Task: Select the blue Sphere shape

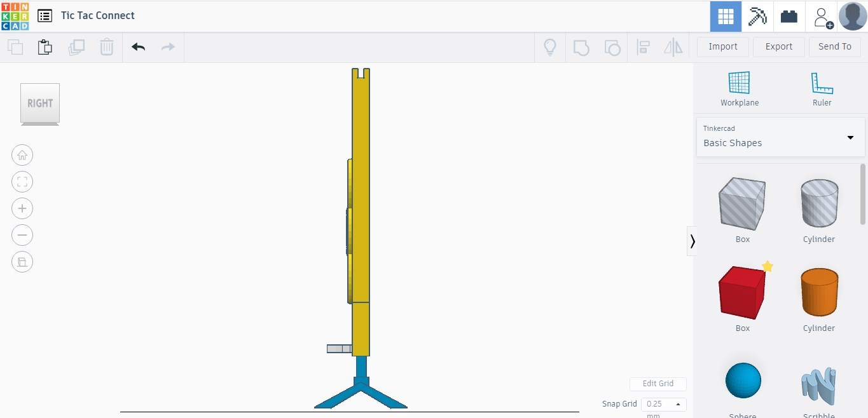Action: [x=743, y=381]
